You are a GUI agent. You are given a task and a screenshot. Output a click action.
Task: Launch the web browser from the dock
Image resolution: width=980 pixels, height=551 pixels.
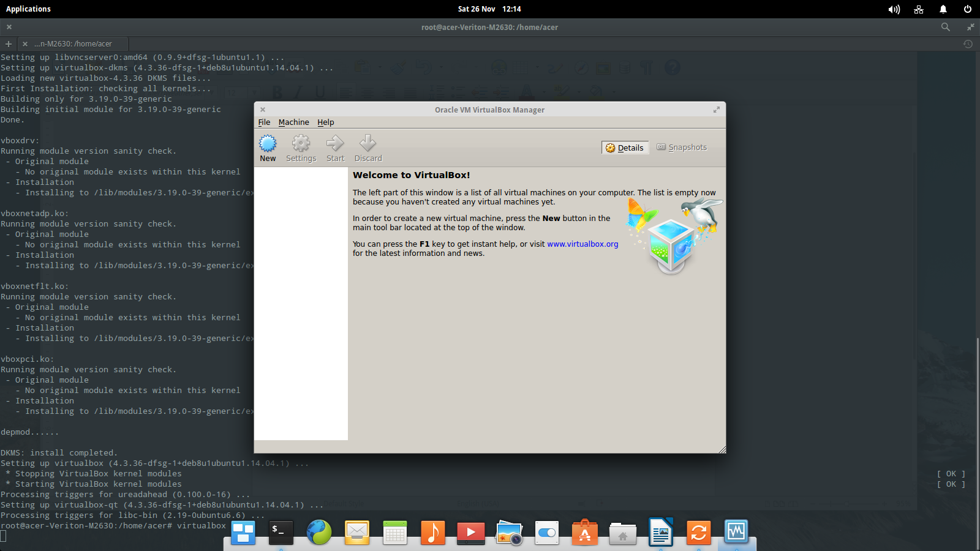click(319, 533)
